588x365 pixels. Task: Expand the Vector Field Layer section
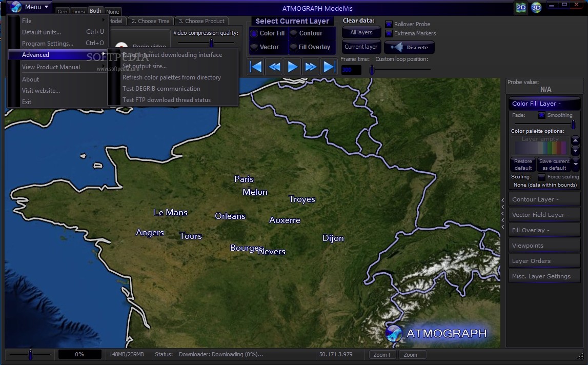pyautogui.click(x=544, y=215)
